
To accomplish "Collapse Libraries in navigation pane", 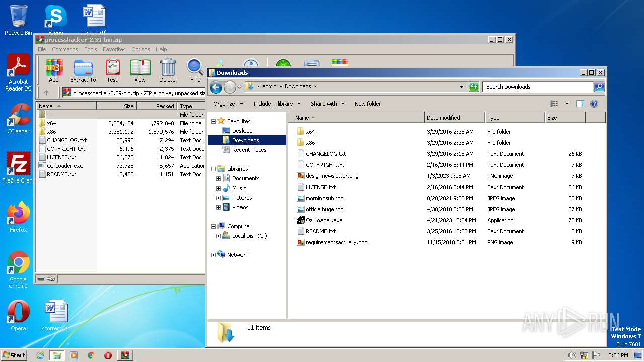I will (213, 169).
